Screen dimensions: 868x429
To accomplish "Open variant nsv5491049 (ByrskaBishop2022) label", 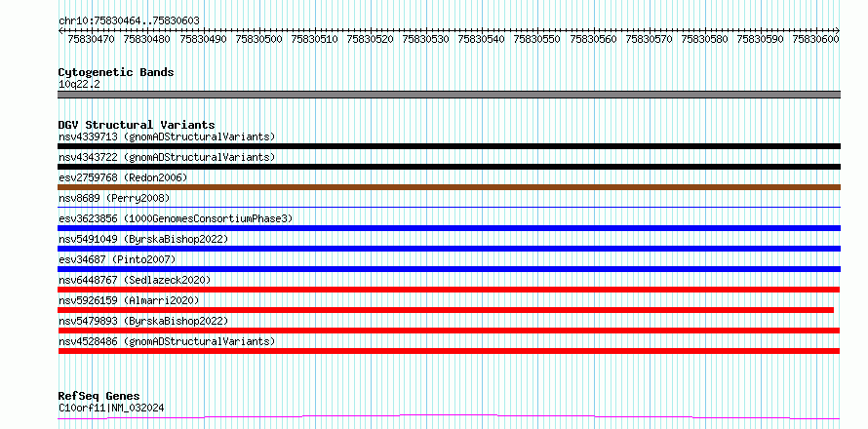I will tap(143, 239).
